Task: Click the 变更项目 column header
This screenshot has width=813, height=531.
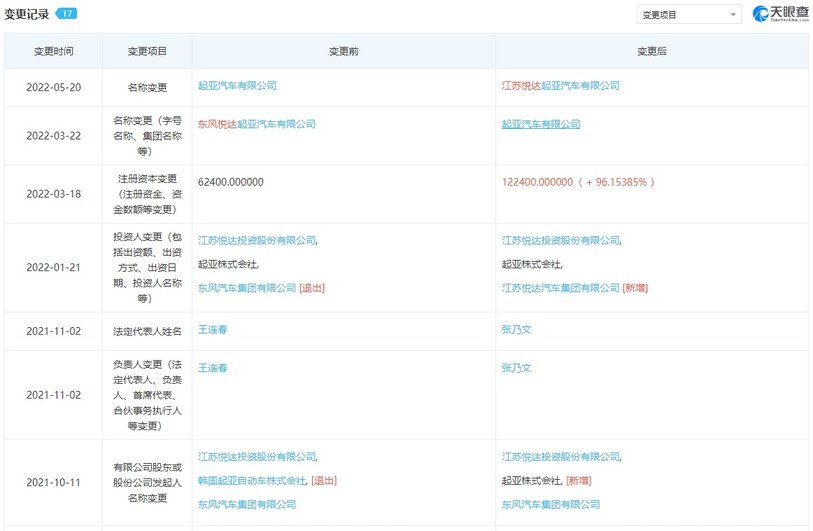Action: 147,51
